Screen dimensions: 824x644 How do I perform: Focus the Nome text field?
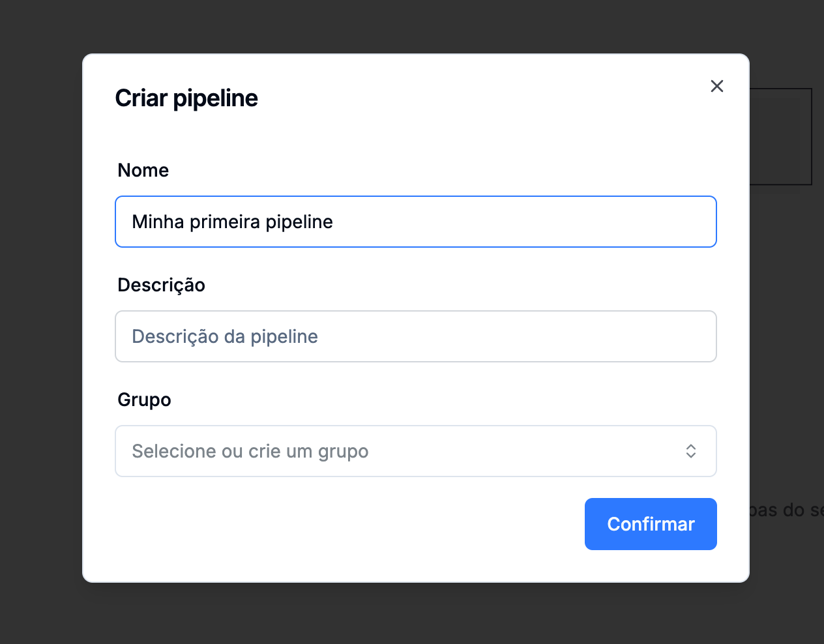point(522,222)
